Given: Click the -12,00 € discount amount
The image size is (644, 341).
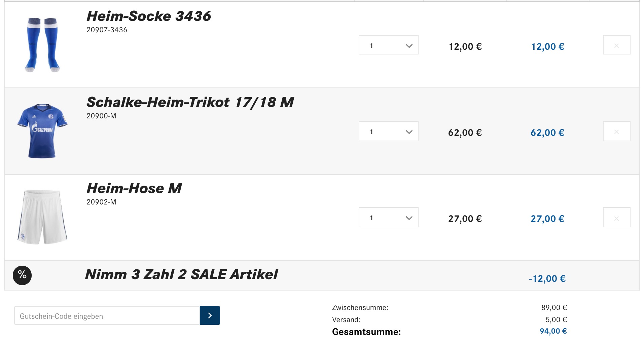Looking at the screenshot, I should pyautogui.click(x=547, y=279).
